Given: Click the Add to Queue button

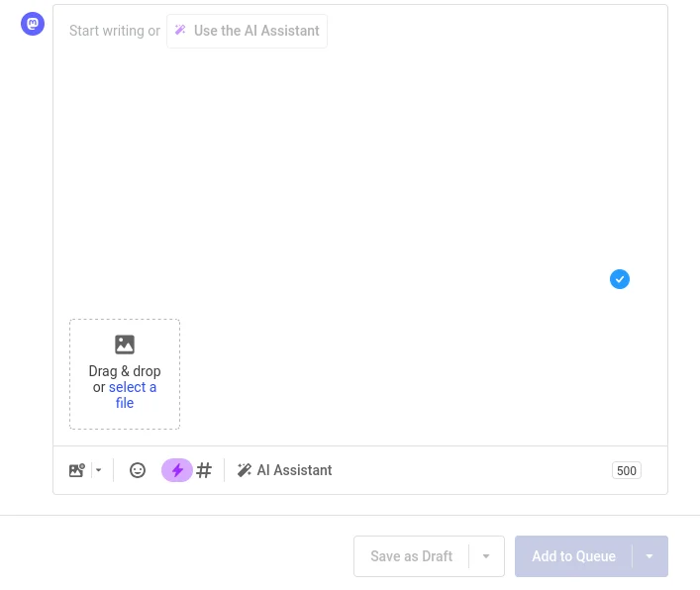Looking at the screenshot, I should click(x=573, y=556).
